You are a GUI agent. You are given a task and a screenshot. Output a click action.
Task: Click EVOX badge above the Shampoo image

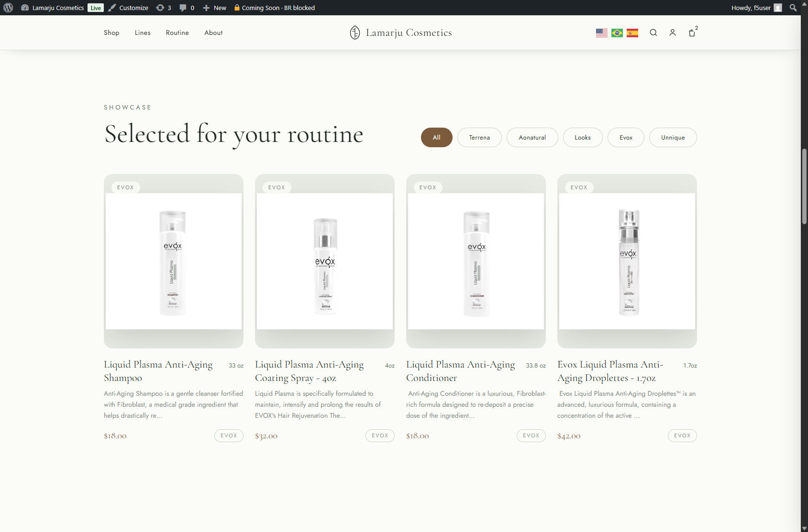click(126, 187)
